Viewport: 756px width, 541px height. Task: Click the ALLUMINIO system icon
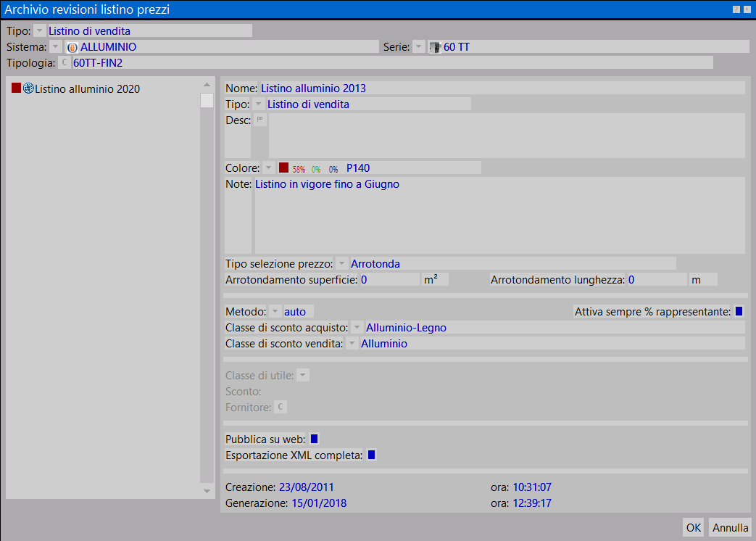point(72,47)
